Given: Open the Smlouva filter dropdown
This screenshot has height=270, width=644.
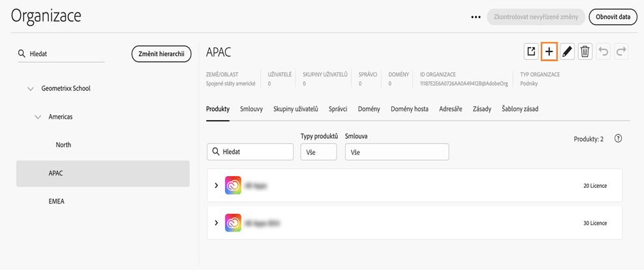Looking at the screenshot, I should [397, 152].
